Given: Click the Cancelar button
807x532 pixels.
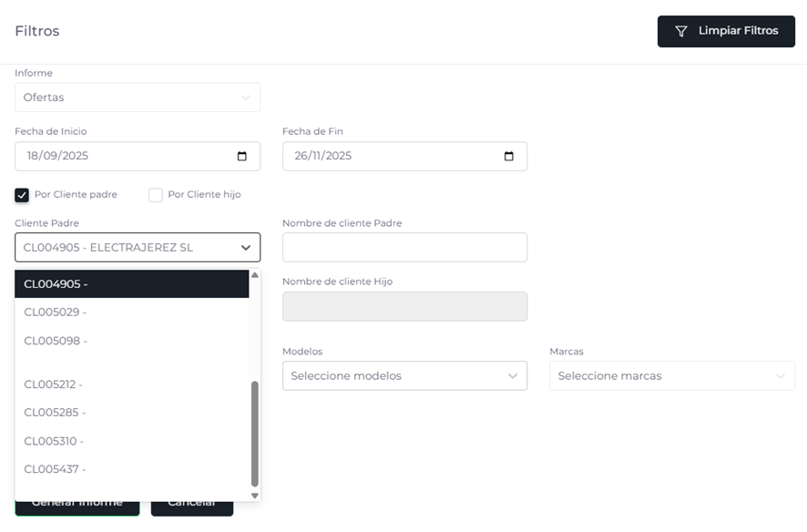Looking at the screenshot, I should click(192, 504).
